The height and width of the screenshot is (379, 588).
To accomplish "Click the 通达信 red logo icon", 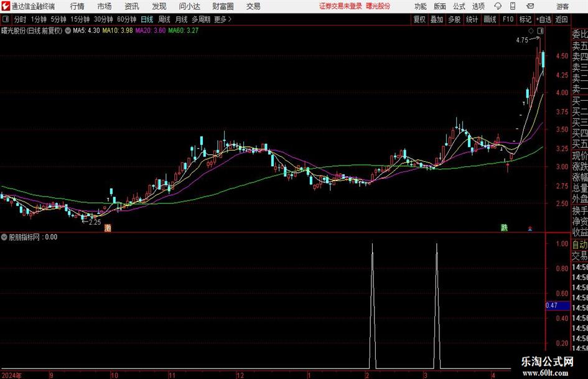I will (x=6, y=6).
